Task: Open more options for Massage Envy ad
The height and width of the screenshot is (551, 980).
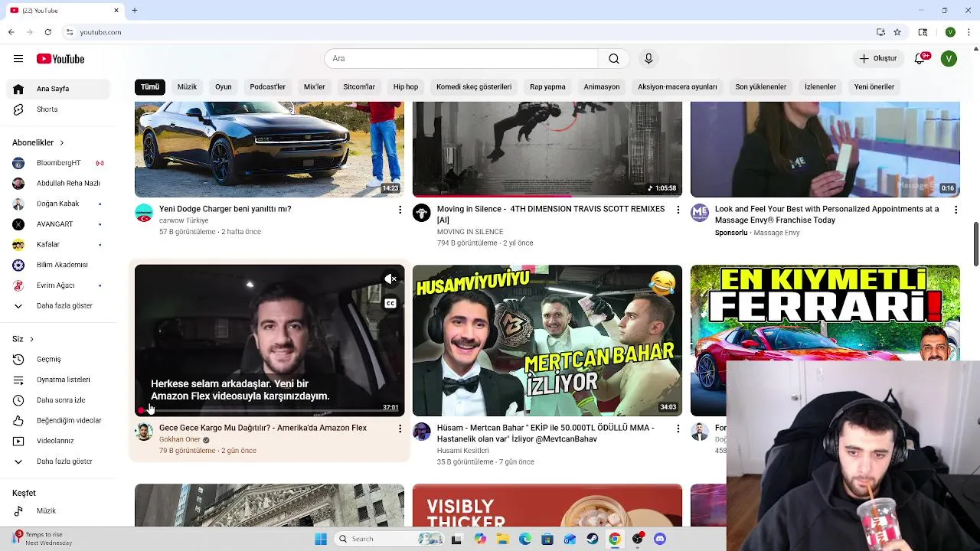Action: (x=955, y=210)
